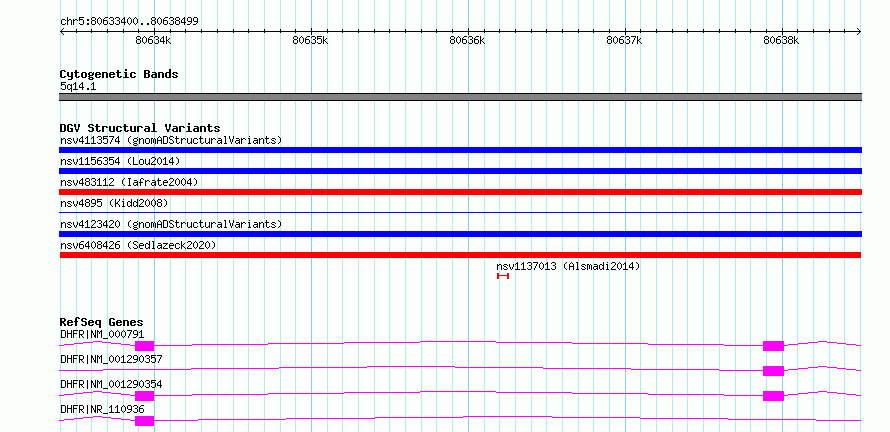Open the DHFR|NR_110936 transcript label
This screenshot has width=890, height=432.
point(102,409)
